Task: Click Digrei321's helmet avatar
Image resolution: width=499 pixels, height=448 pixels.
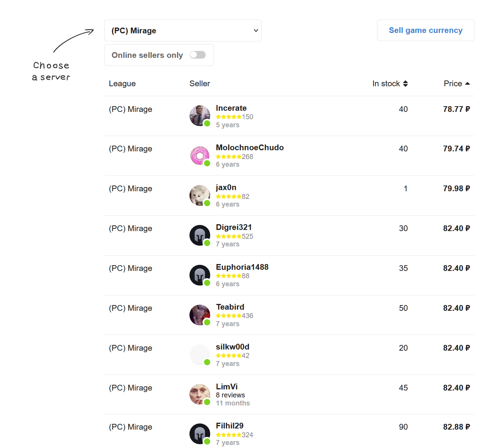Action: tap(199, 235)
